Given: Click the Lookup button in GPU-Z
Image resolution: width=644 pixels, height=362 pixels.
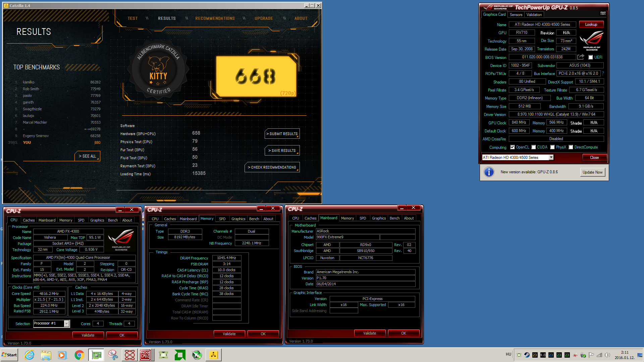Looking at the screenshot, I should [x=591, y=24].
